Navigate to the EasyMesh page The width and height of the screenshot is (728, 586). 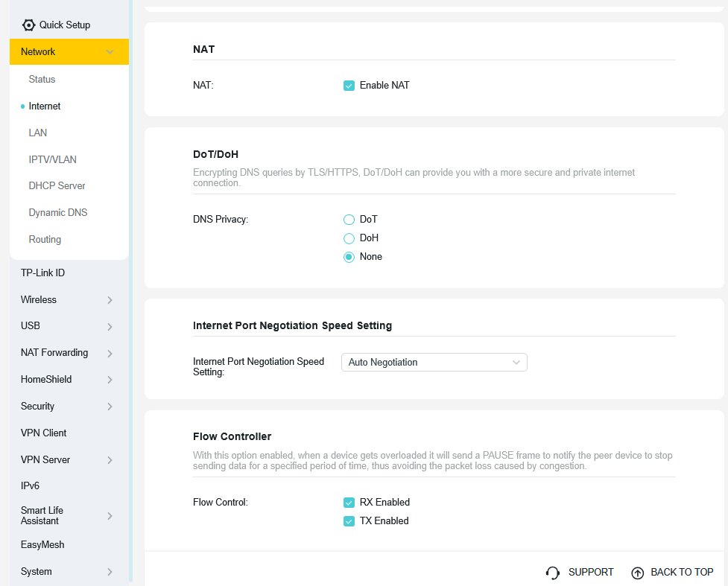click(x=42, y=545)
